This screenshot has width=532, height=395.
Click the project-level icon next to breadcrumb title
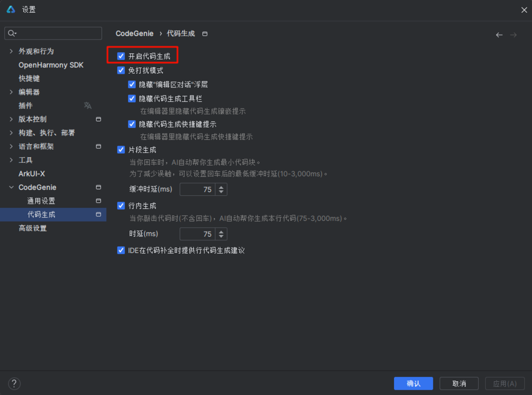pyautogui.click(x=205, y=34)
